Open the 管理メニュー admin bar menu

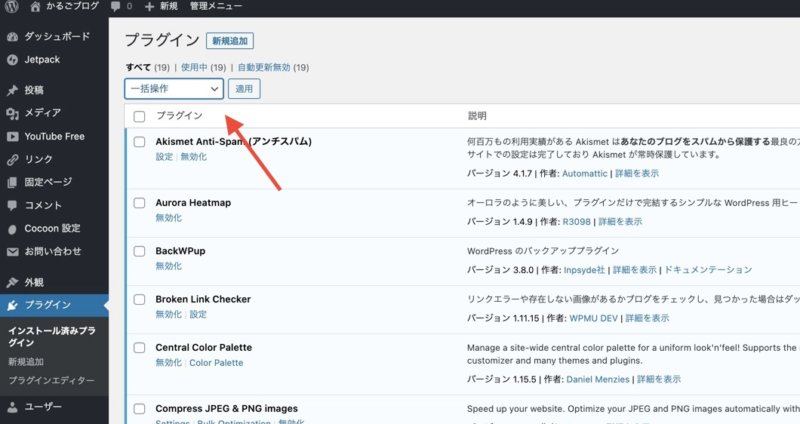point(215,6)
